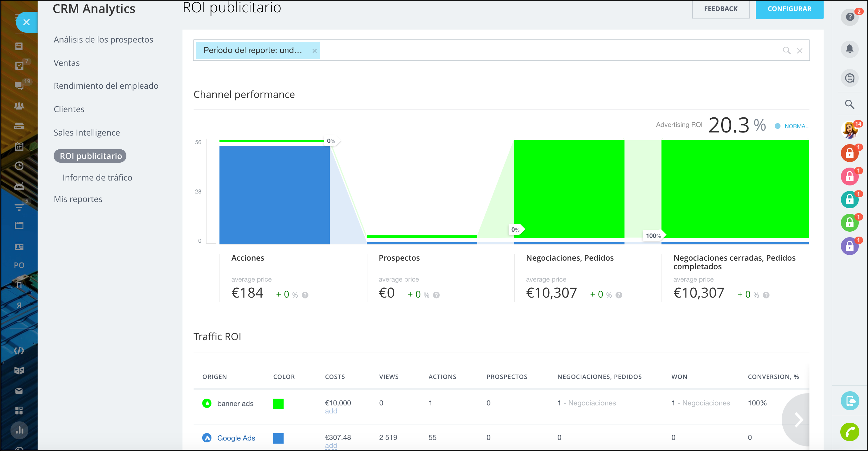Open the analytics bar chart sidebar icon
868x451 pixels.
tap(19, 430)
